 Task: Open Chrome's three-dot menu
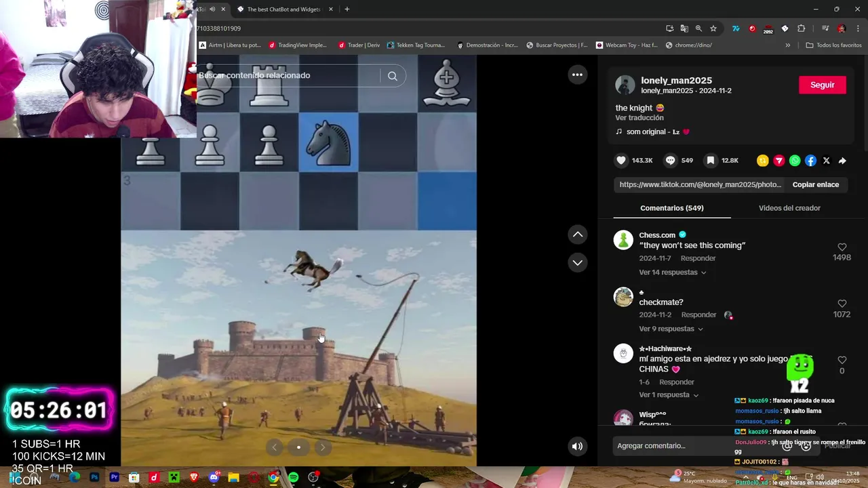click(858, 28)
